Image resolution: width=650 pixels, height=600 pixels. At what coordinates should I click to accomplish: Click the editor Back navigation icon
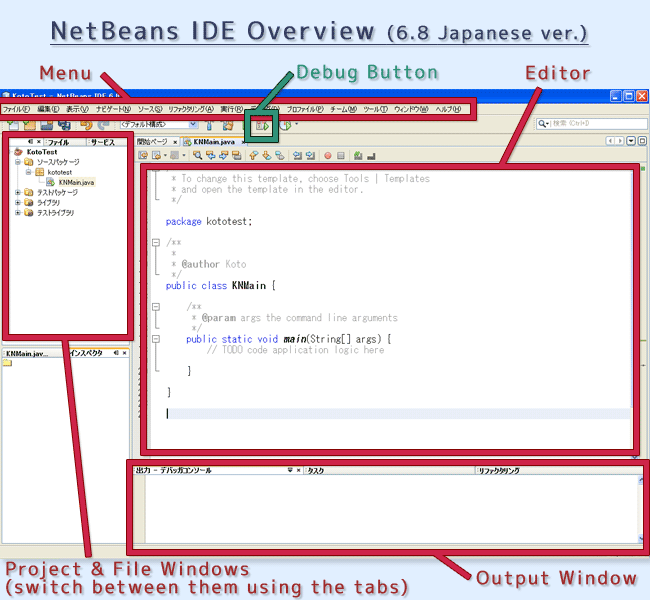coord(156,155)
